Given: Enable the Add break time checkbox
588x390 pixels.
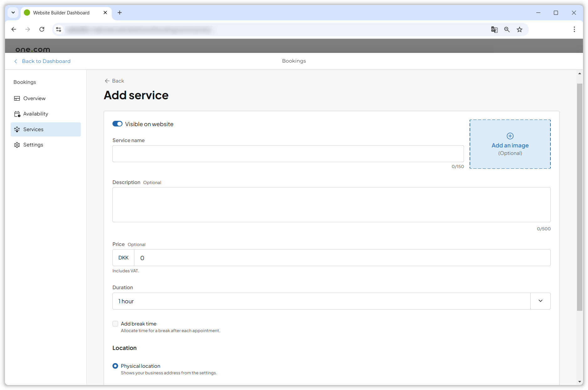Looking at the screenshot, I should (x=115, y=324).
